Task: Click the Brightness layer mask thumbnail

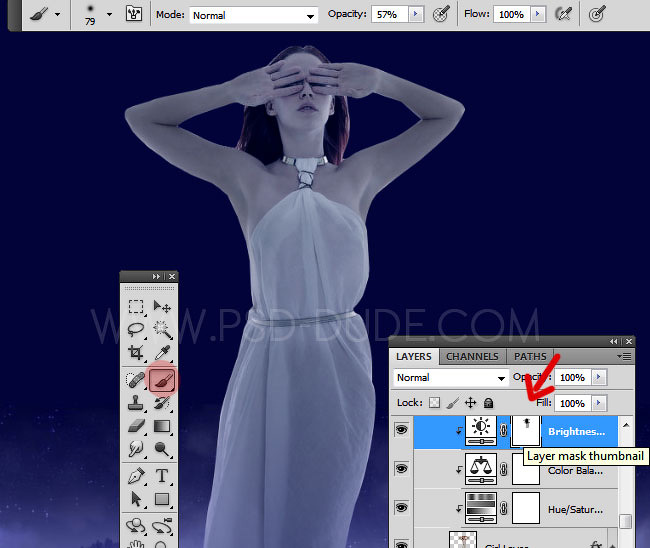Action: click(x=526, y=431)
